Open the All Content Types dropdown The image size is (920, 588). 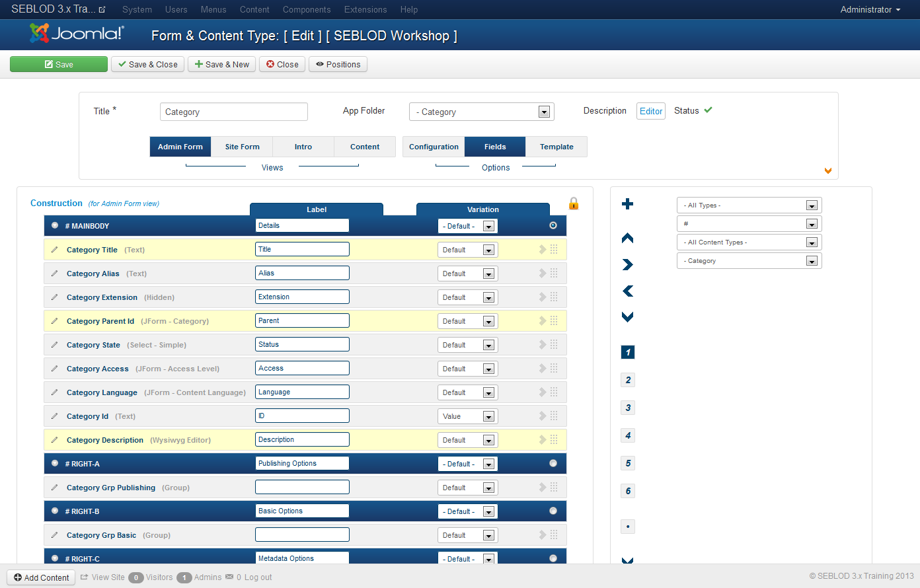[749, 242]
